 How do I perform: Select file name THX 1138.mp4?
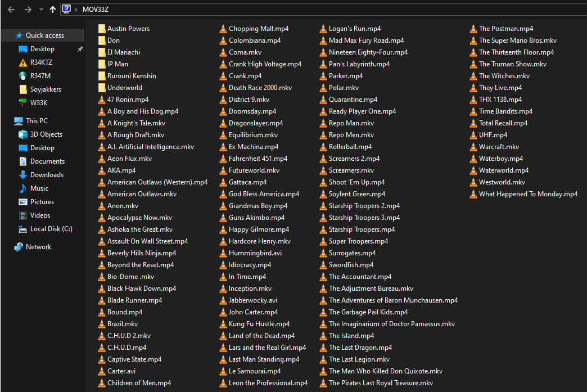click(x=500, y=99)
